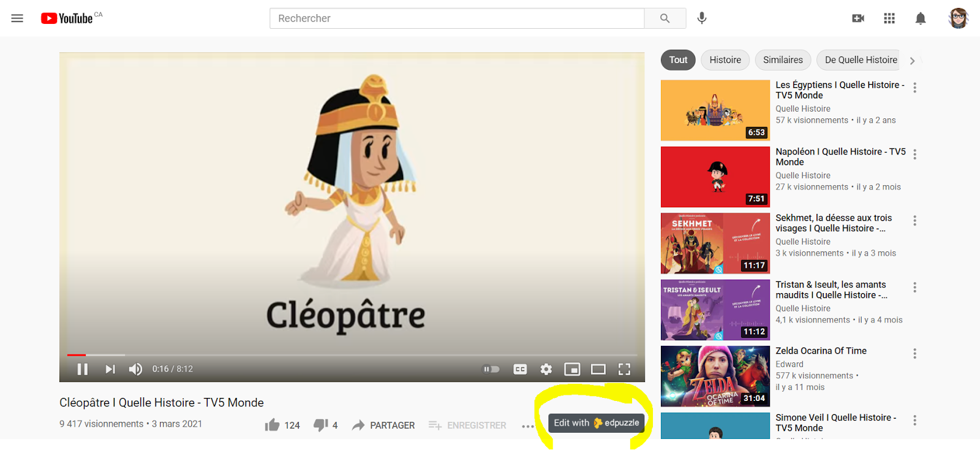This screenshot has height=450, width=980.
Task: Click the search magnifier button
Action: [x=665, y=18]
